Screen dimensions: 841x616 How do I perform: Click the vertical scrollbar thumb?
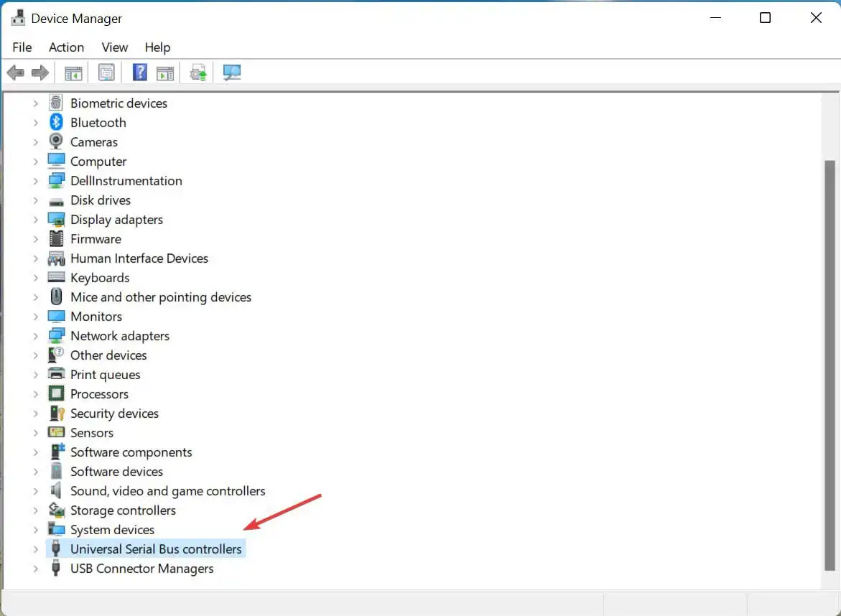830,365
